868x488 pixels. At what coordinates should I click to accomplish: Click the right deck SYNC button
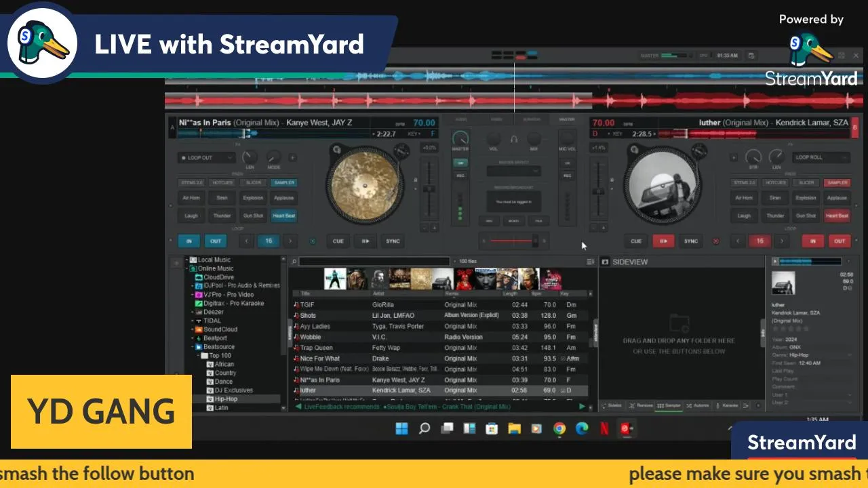[x=690, y=241]
